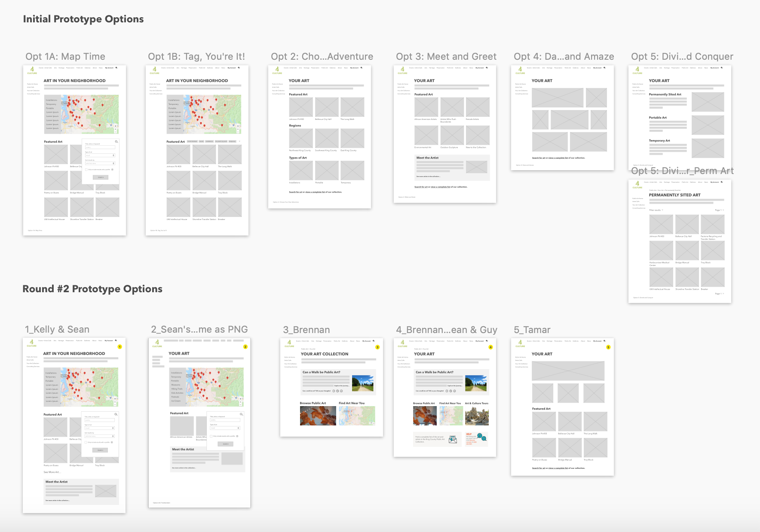The height and width of the screenshot is (532, 760).
Task: Click the 'Round #2 Prototype Options' heading
Action: (x=92, y=289)
